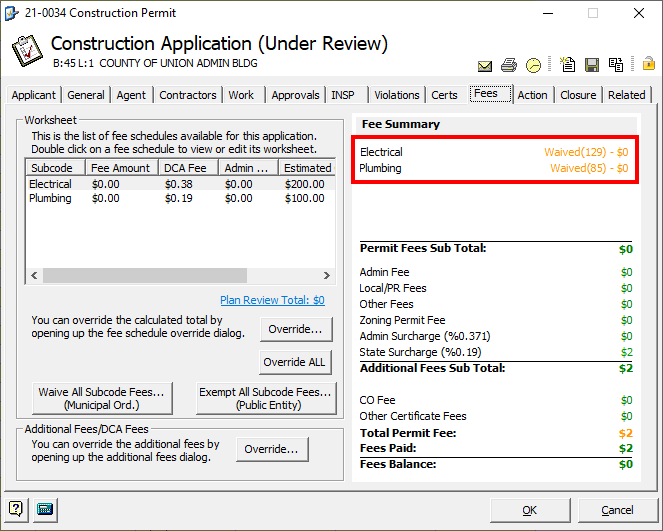Switch to Approvals tab

pos(295,95)
